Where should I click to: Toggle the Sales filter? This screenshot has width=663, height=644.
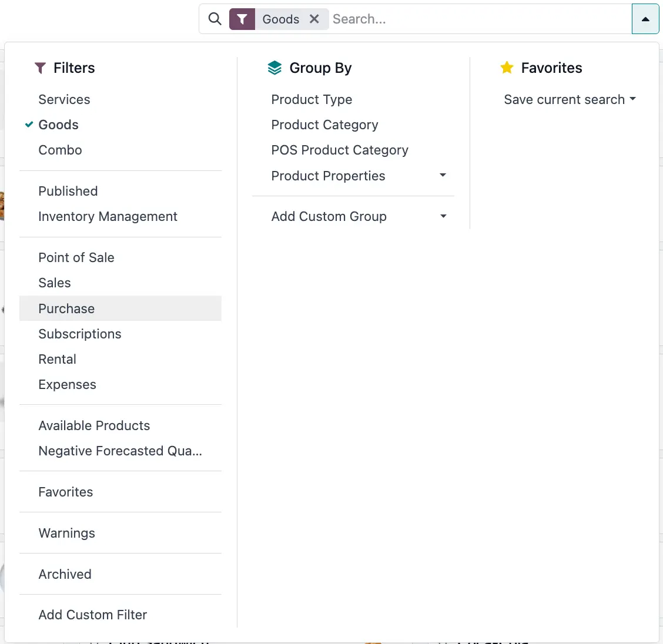click(x=120, y=283)
